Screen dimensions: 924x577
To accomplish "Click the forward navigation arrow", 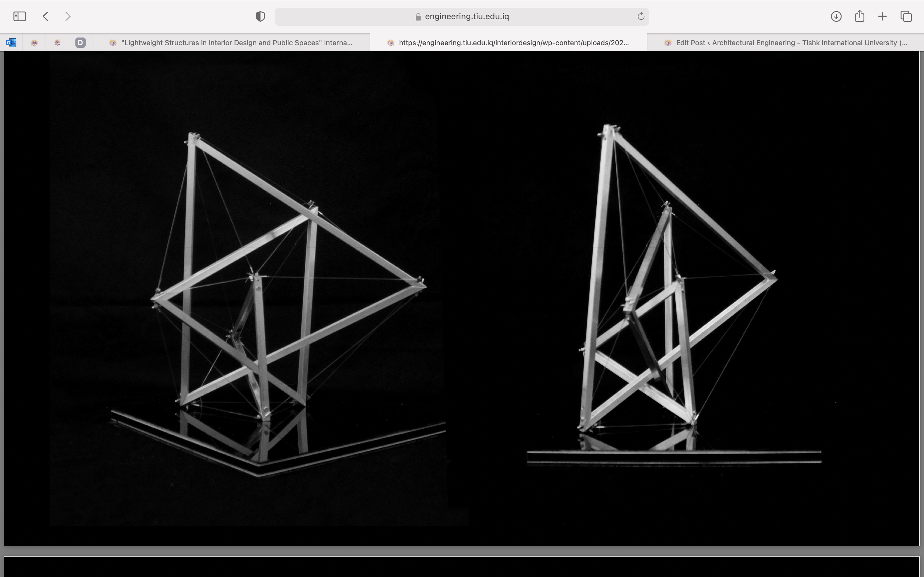I will coord(68,16).
